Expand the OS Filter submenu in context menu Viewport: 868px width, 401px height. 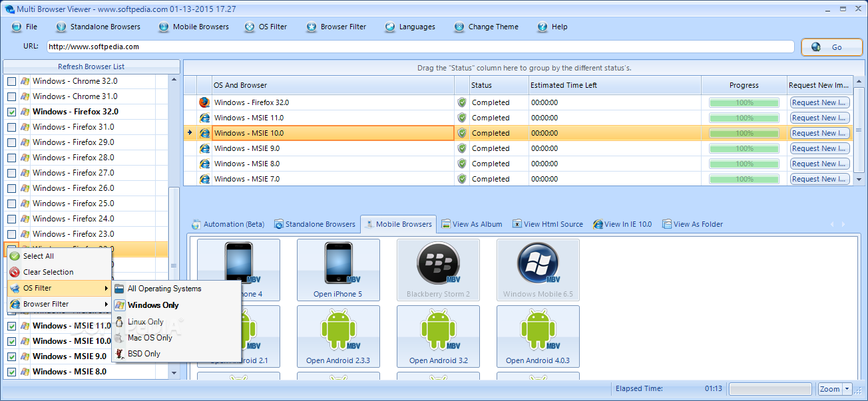[x=58, y=288]
